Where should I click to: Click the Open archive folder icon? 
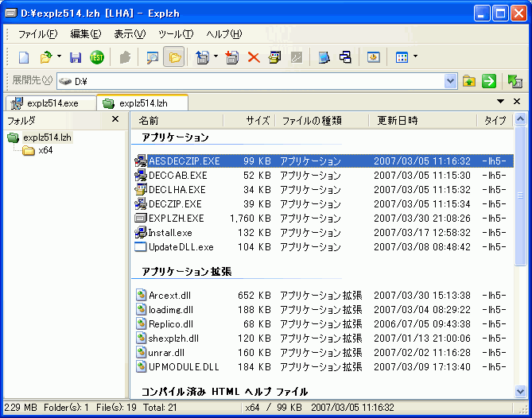pyautogui.click(x=46, y=57)
